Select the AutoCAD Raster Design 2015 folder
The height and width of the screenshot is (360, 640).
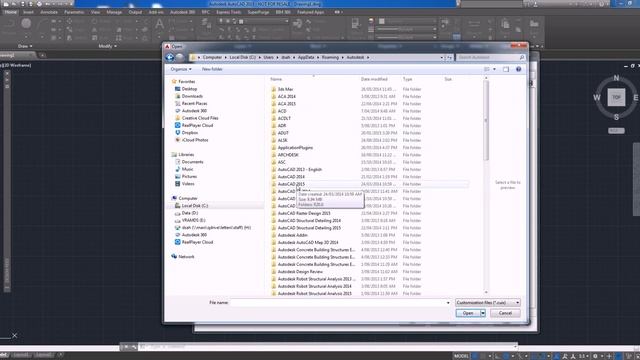click(x=304, y=213)
